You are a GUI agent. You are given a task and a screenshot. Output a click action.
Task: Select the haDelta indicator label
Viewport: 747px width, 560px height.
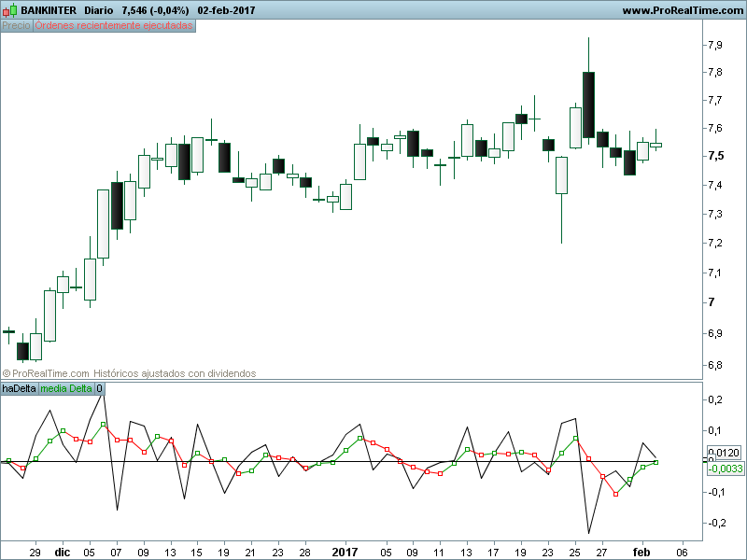point(19,388)
